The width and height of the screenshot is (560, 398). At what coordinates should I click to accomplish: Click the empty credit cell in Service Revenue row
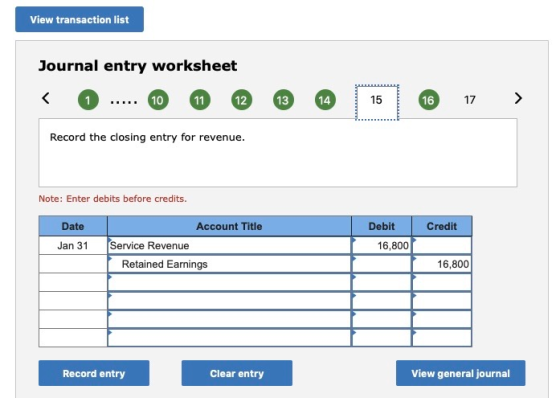click(x=442, y=245)
